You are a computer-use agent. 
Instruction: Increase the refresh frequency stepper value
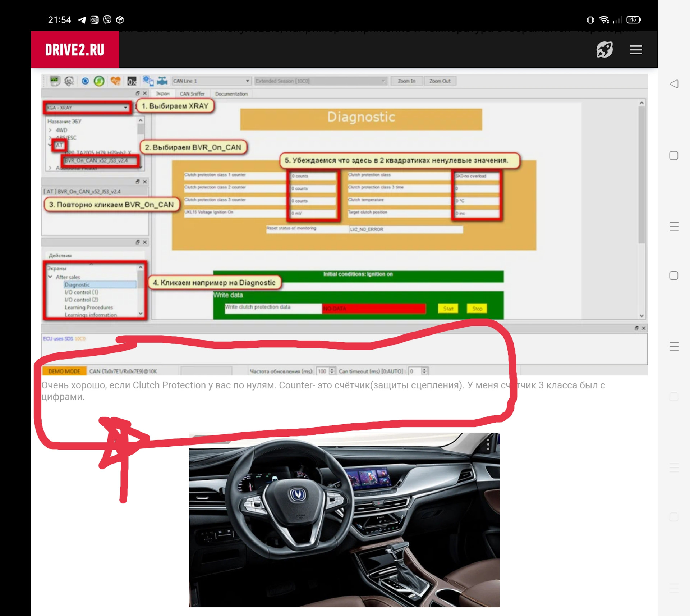click(332, 369)
